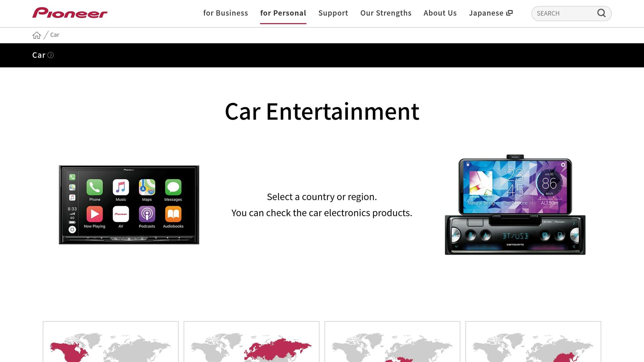Open the for Business menu
Viewport: 644px width, 362px height.
pos(225,13)
